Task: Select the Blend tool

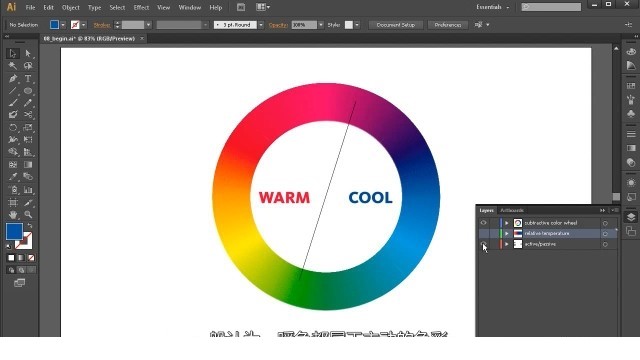Action: click(x=28, y=177)
